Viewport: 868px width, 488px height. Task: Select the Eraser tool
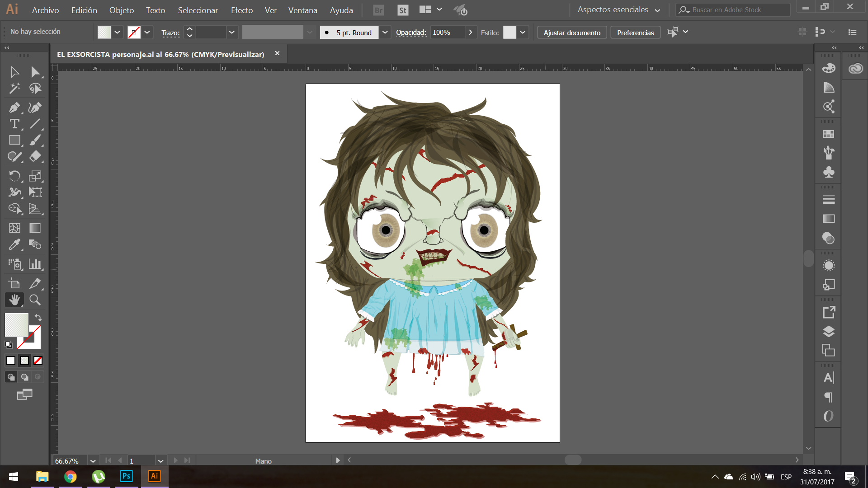(x=35, y=156)
